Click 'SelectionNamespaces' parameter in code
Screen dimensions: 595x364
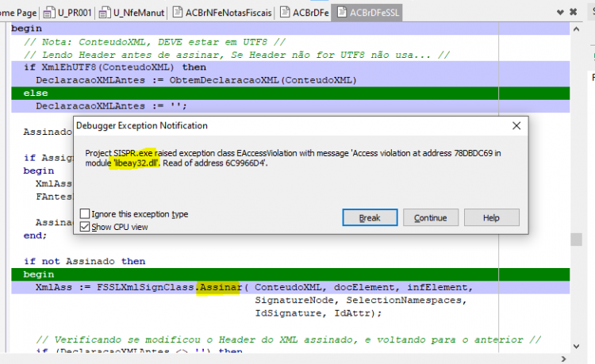[x=403, y=301]
